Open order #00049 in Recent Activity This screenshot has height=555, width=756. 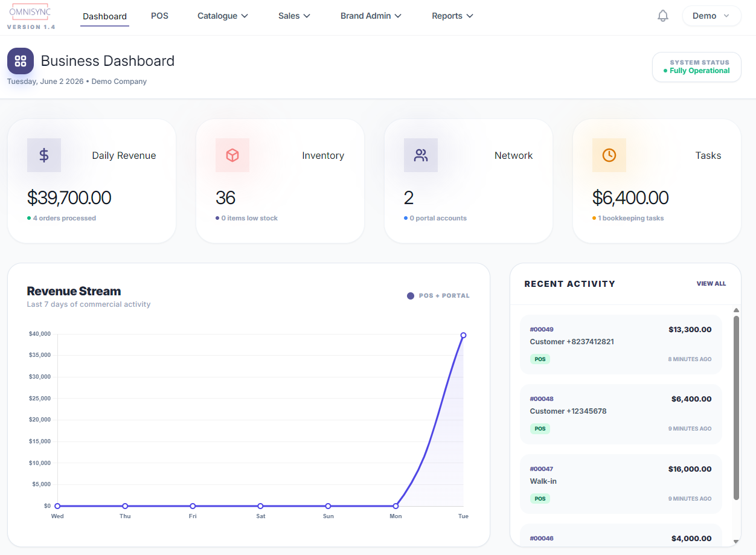[x=621, y=345]
